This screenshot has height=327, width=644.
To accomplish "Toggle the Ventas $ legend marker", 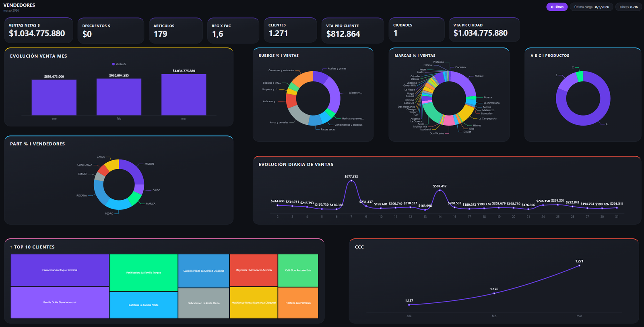I will pyautogui.click(x=114, y=64).
